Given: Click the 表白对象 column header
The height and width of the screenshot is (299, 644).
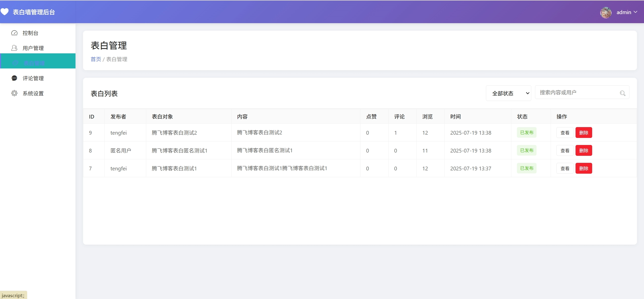Looking at the screenshot, I should pos(162,117).
